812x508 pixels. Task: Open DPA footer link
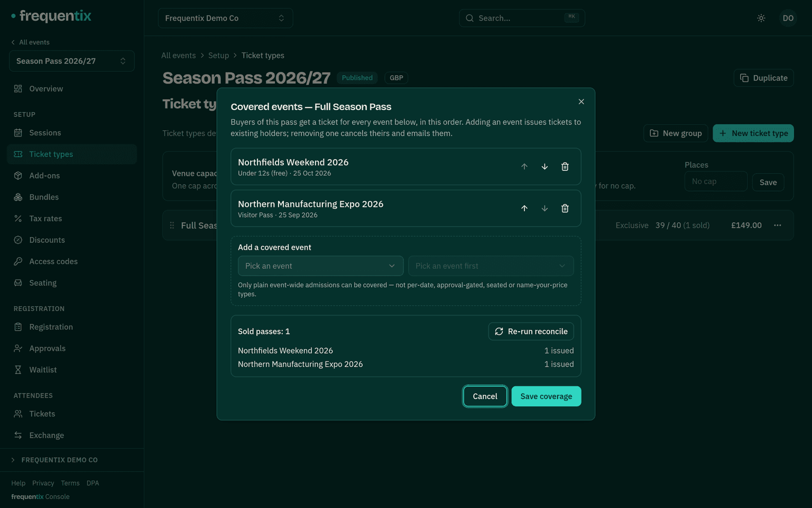[x=93, y=483]
